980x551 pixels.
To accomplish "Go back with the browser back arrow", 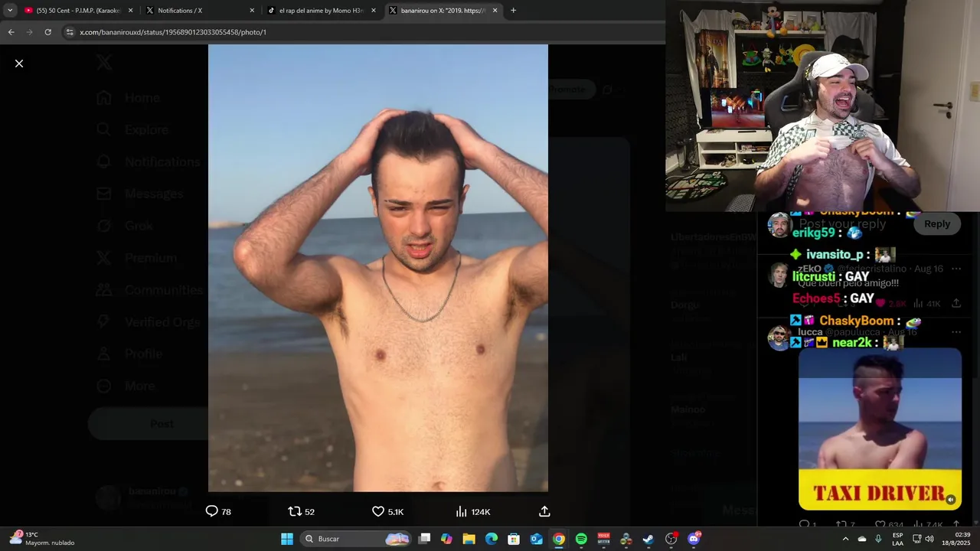I will point(11,32).
